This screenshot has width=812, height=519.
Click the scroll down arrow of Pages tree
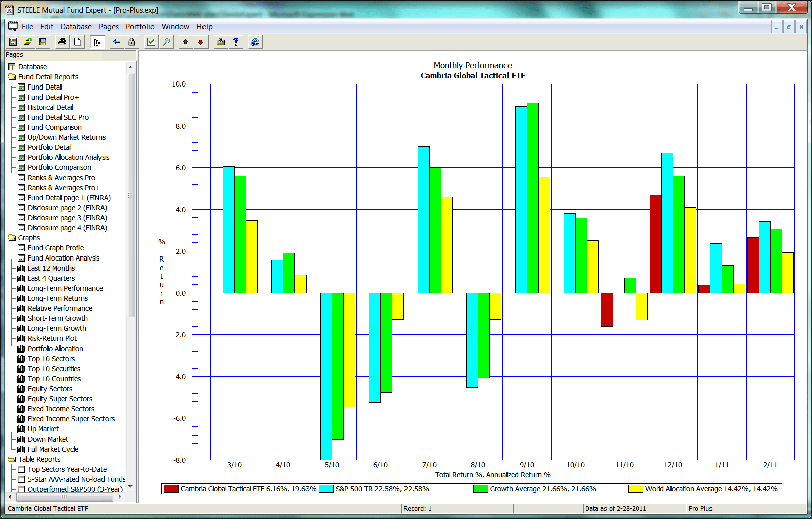click(x=130, y=486)
